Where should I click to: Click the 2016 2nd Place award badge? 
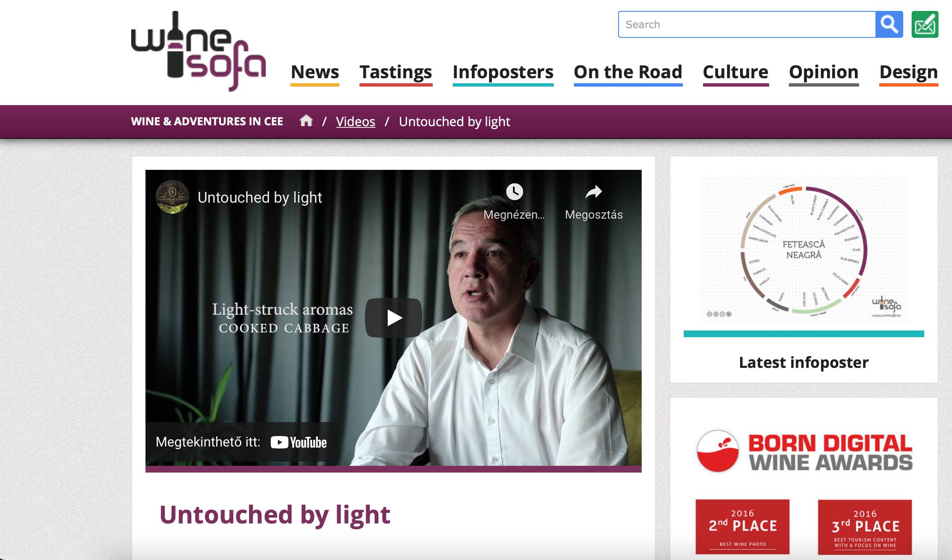click(743, 527)
